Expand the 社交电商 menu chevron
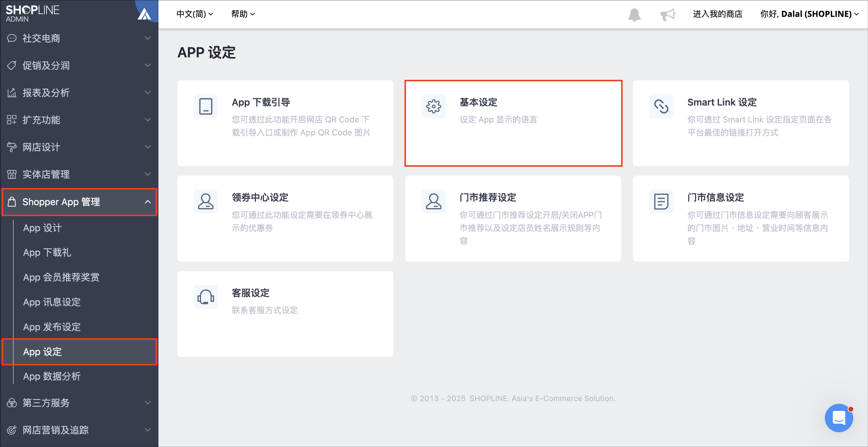The height and width of the screenshot is (447, 868). (148, 38)
